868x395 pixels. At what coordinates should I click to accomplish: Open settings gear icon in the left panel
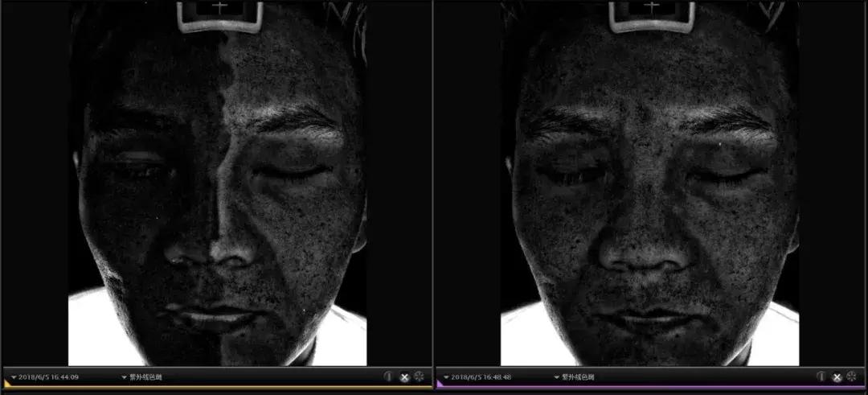[x=420, y=376]
